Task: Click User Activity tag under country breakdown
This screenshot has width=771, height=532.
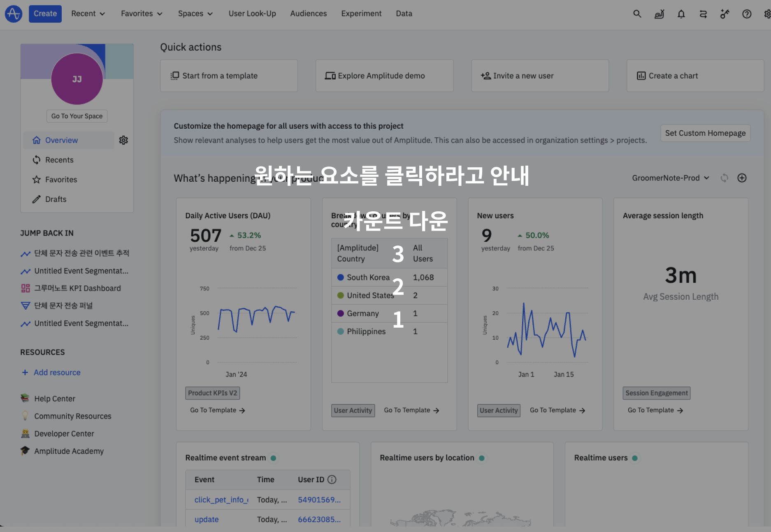Action: tap(353, 410)
